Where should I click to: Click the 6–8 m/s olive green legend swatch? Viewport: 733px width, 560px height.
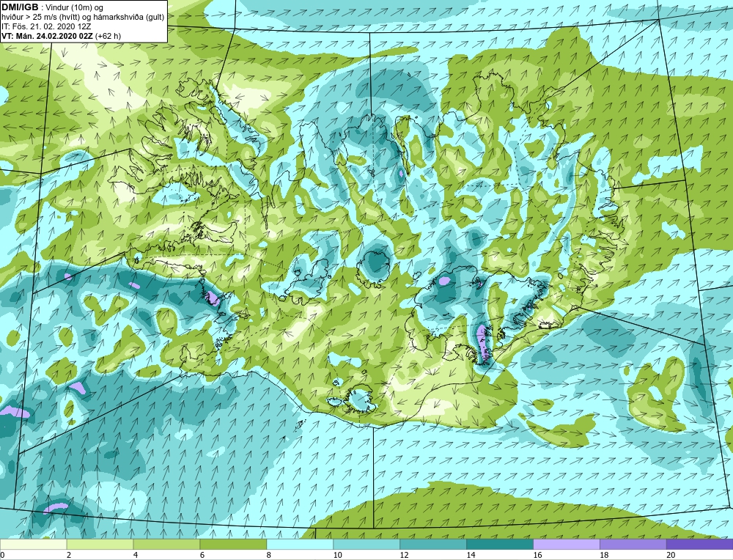233,544
